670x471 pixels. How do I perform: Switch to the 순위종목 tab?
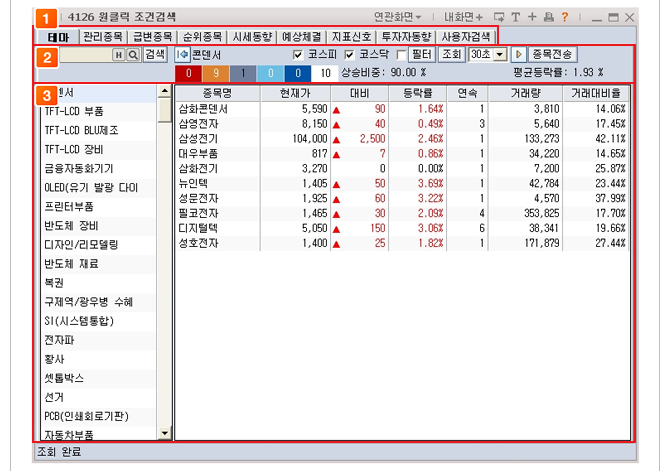click(203, 37)
